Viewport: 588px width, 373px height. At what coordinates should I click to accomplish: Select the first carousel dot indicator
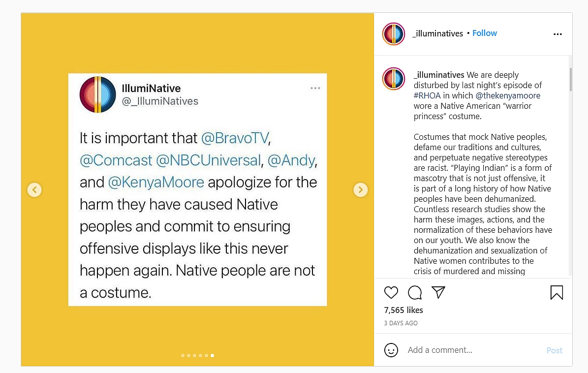(183, 355)
